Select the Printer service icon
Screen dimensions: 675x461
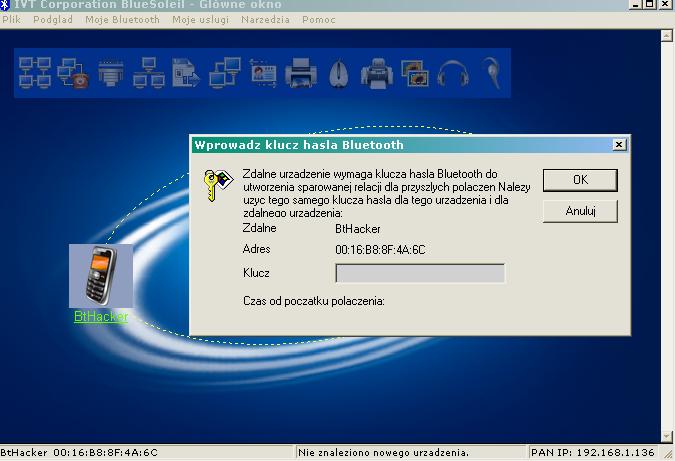click(x=301, y=73)
